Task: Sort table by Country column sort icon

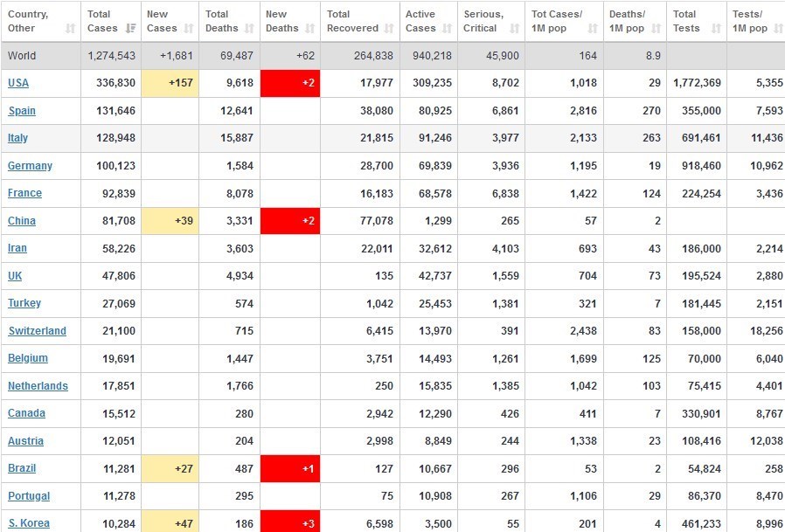Action: [71, 29]
